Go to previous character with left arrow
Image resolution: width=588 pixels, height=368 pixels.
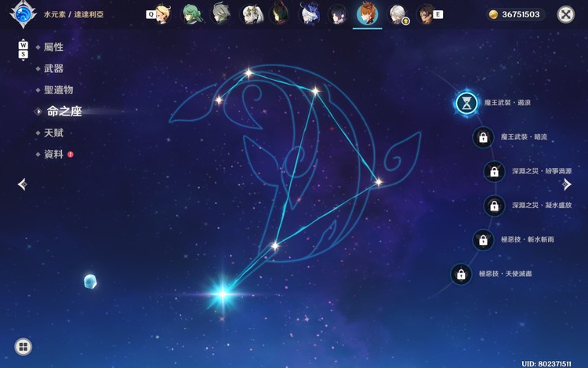coord(23,184)
